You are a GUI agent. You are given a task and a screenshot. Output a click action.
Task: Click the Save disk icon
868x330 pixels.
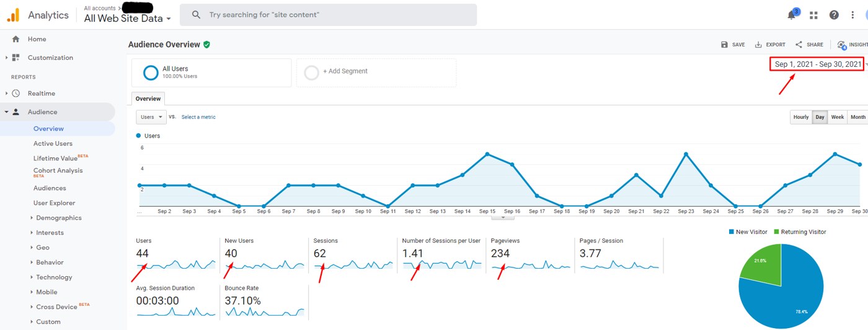tap(724, 45)
